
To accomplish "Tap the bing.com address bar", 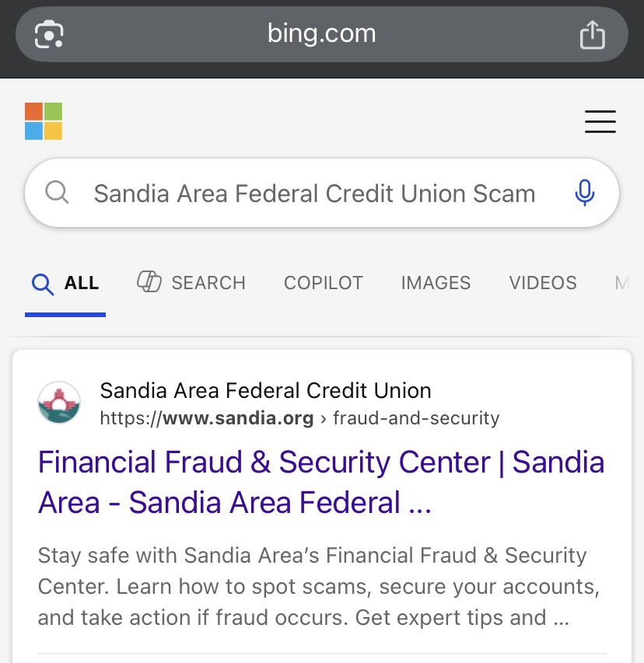I will [x=321, y=34].
